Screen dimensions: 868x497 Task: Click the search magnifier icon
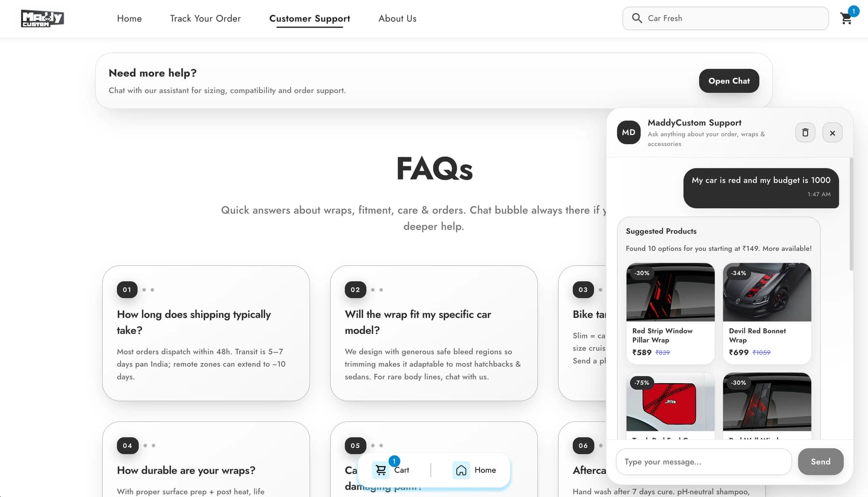point(637,18)
